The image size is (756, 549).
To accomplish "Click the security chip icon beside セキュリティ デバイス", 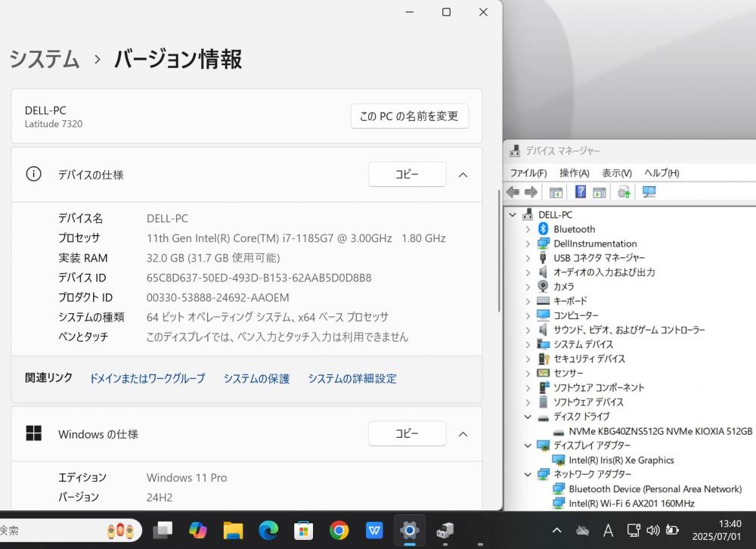I will [544, 358].
